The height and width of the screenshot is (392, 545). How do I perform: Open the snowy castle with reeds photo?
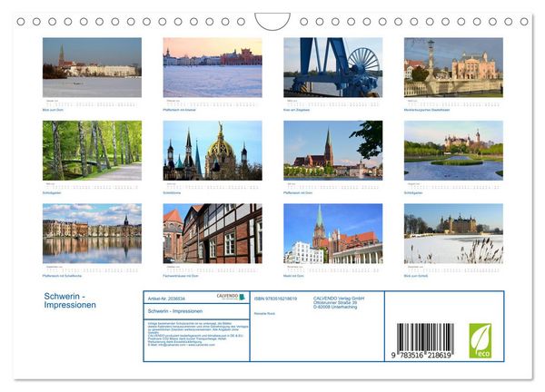pos(453,233)
